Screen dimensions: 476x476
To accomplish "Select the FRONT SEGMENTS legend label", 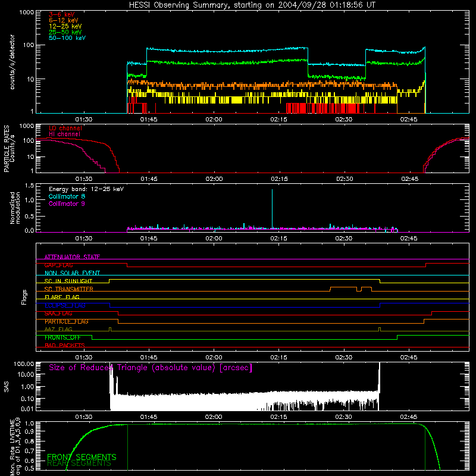I will 82,457.
